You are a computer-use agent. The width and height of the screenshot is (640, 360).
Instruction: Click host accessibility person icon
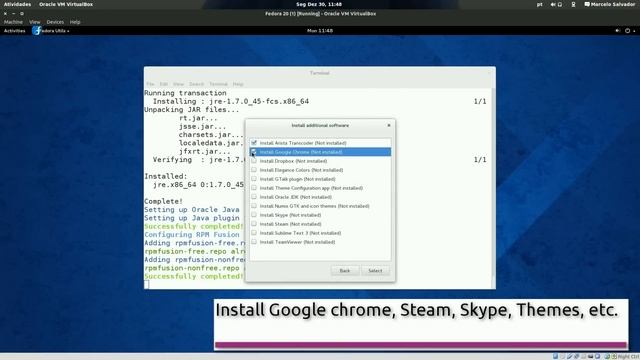point(573,4)
